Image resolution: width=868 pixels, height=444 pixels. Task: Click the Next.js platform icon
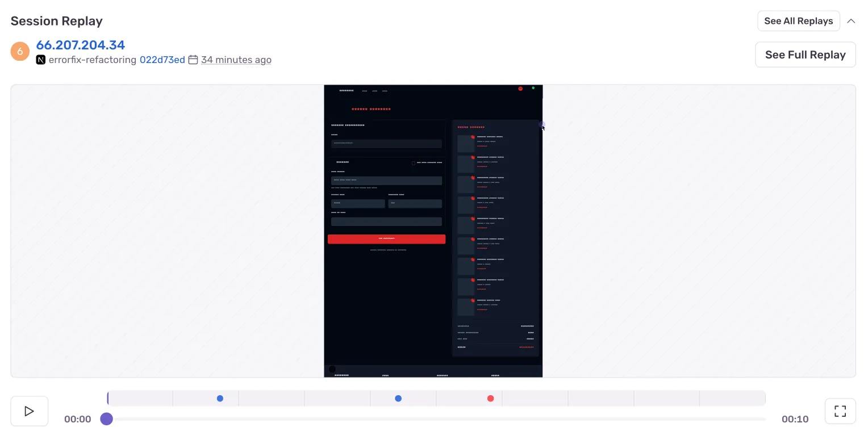click(x=41, y=60)
